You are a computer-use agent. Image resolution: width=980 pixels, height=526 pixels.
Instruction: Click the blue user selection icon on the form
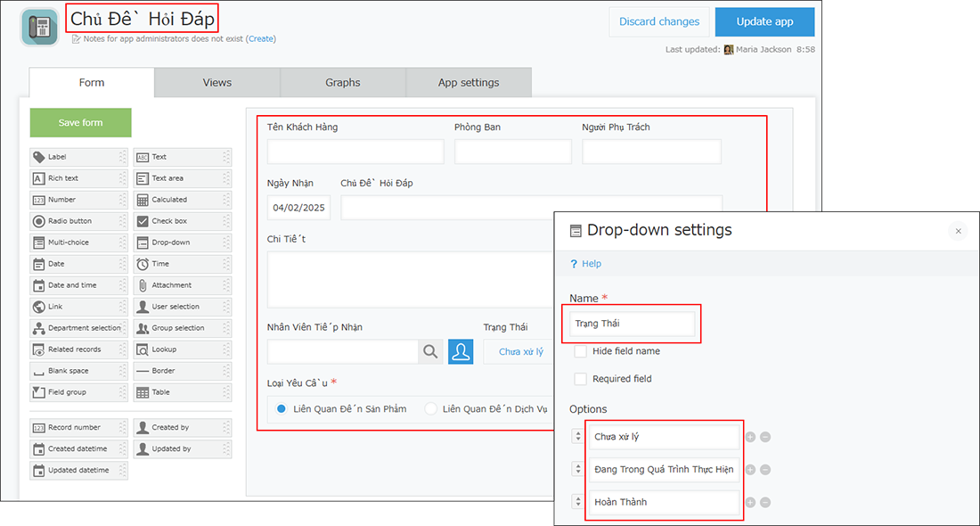(461, 352)
